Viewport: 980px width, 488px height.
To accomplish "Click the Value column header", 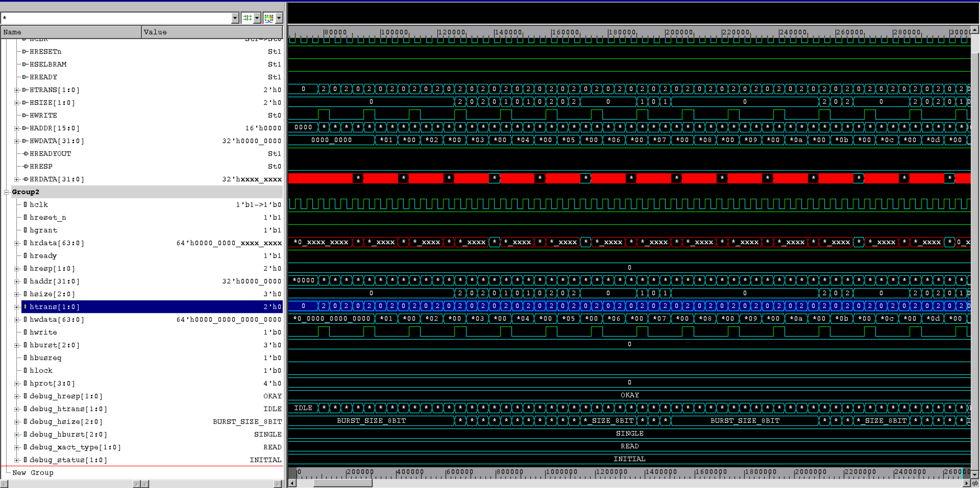I will pyautogui.click(x=212, y=32).
